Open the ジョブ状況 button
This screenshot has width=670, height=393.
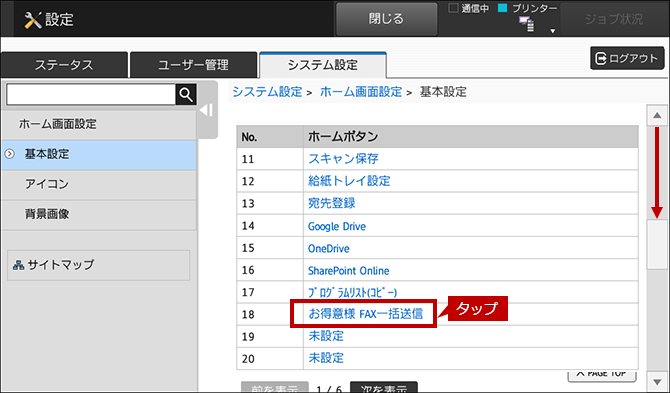(x=614, y=19)
